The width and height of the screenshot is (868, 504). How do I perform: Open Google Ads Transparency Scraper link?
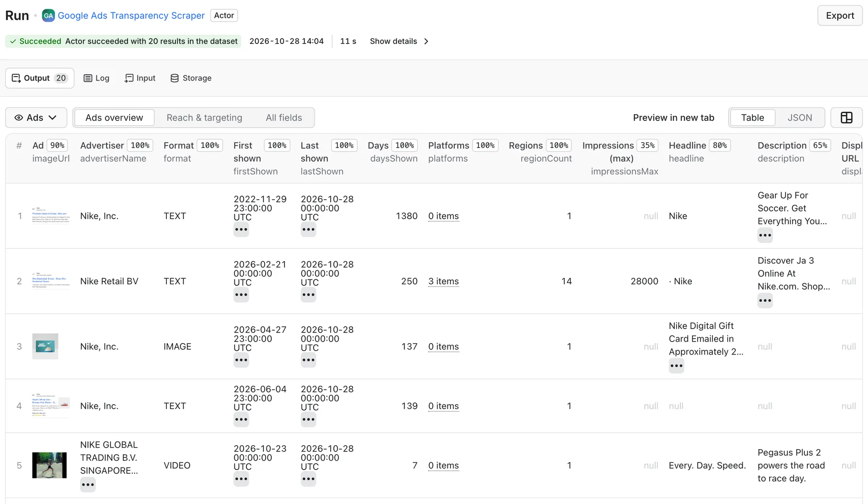tap(131, 15)
